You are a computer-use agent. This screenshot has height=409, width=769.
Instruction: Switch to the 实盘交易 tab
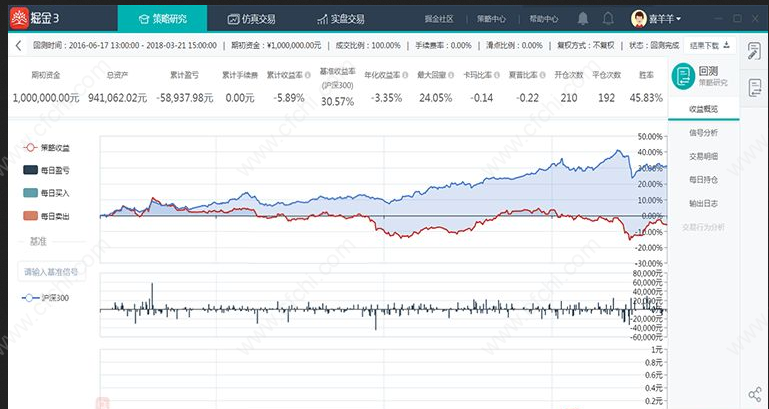pyautogui.click(x=341, y=19)
